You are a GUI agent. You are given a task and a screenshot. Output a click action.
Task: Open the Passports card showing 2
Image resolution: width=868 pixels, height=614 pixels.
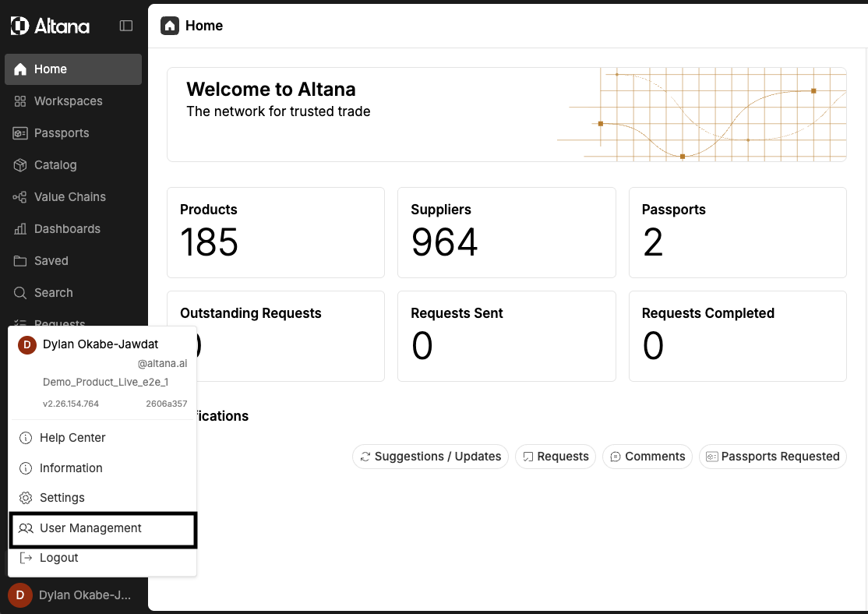click(x=737, y=232)
